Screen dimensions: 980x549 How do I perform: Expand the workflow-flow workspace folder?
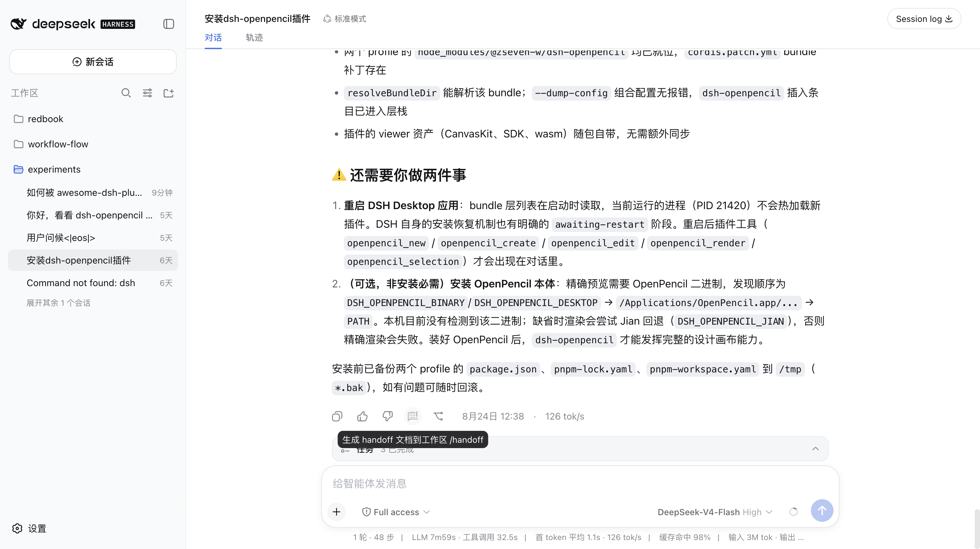pyautogui.click(x=93, y=144)
